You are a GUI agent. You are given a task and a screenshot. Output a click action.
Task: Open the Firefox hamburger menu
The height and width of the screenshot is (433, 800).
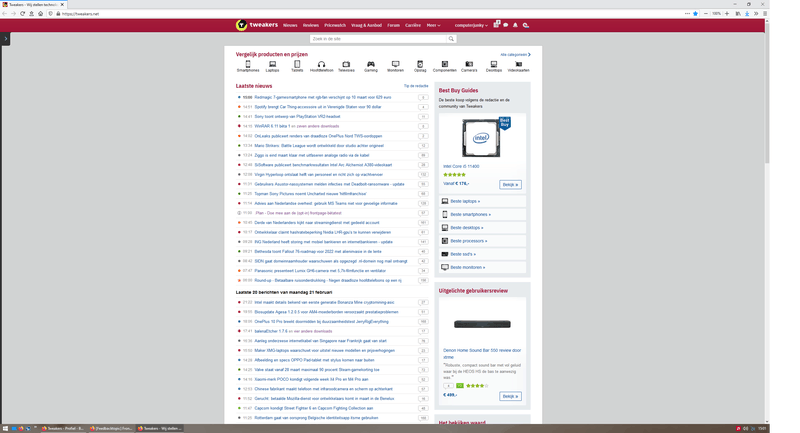click(x=765, y=14)
